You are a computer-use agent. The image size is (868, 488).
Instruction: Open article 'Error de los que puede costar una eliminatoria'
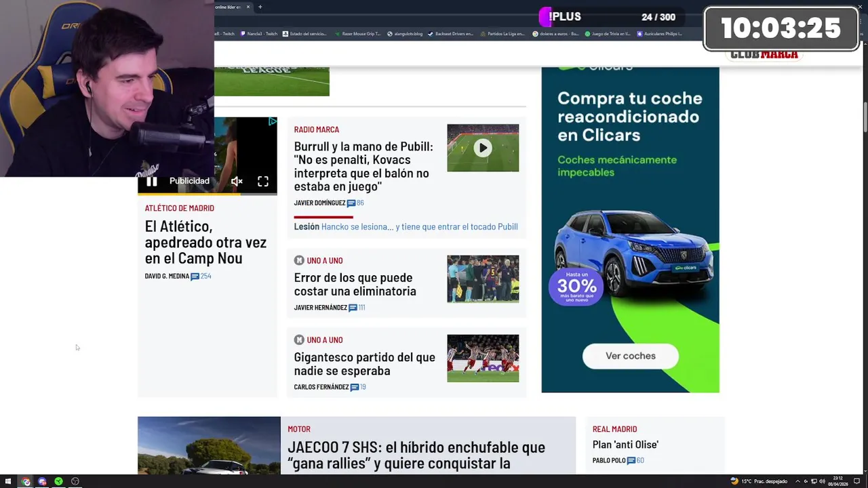[x=355, y=284]
